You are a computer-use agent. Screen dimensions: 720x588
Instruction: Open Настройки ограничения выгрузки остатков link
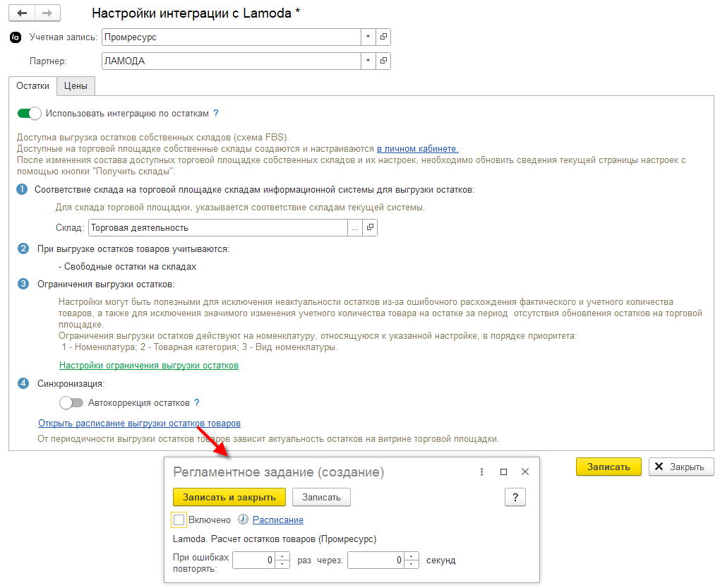[x=149, y=366]
